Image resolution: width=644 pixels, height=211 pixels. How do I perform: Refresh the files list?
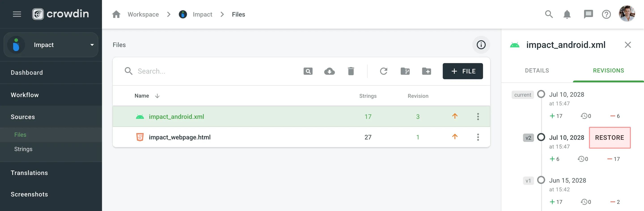[383, 71]
